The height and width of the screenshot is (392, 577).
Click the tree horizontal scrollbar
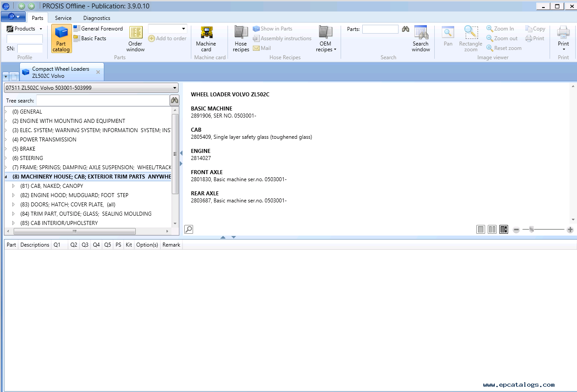coord(75,231)
